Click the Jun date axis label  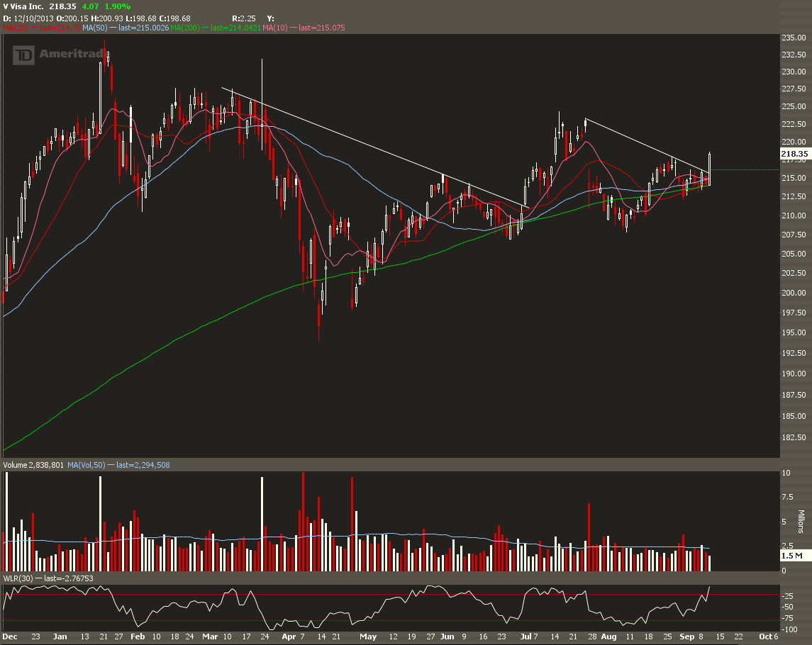pos(447,636)
